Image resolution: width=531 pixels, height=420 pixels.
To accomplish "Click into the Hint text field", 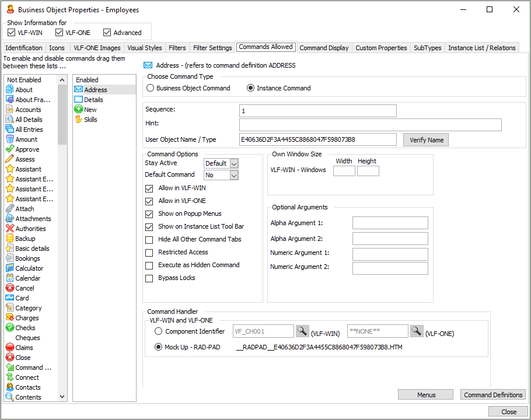I will pyautogui.click(x=370, y=125).
